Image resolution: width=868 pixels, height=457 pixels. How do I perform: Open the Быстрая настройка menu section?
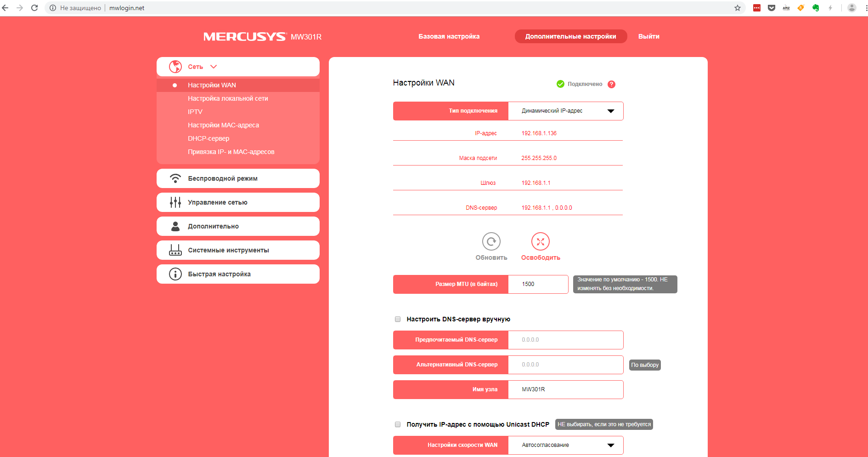(x=238, y=274)
